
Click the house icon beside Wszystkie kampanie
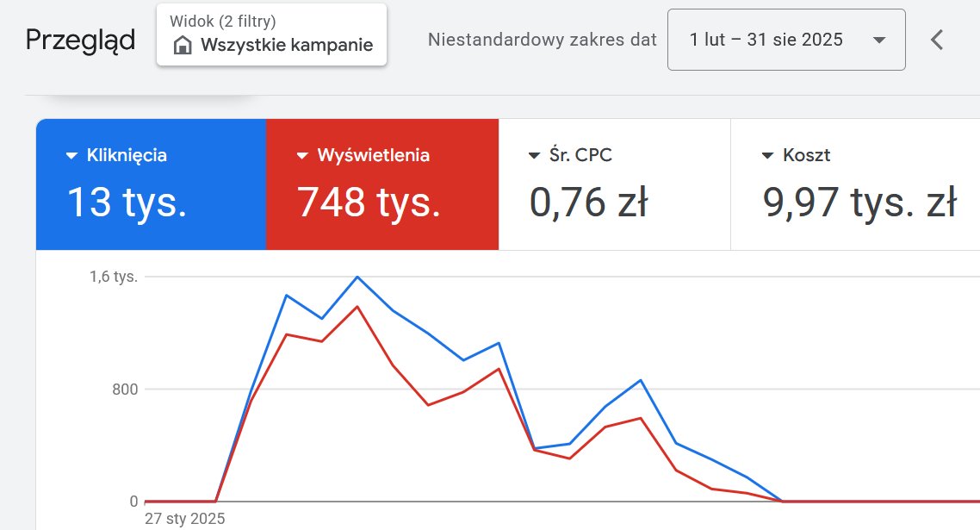coord(183,45)
